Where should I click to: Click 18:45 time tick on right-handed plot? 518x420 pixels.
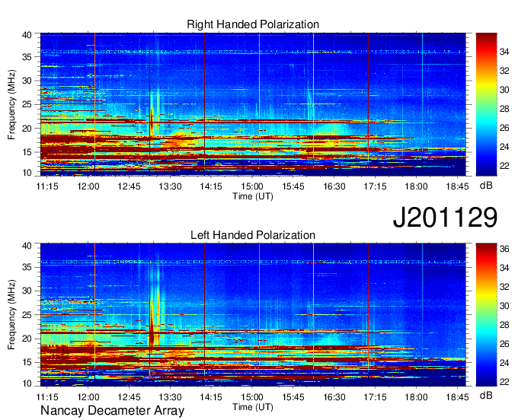tap(457, 186)
